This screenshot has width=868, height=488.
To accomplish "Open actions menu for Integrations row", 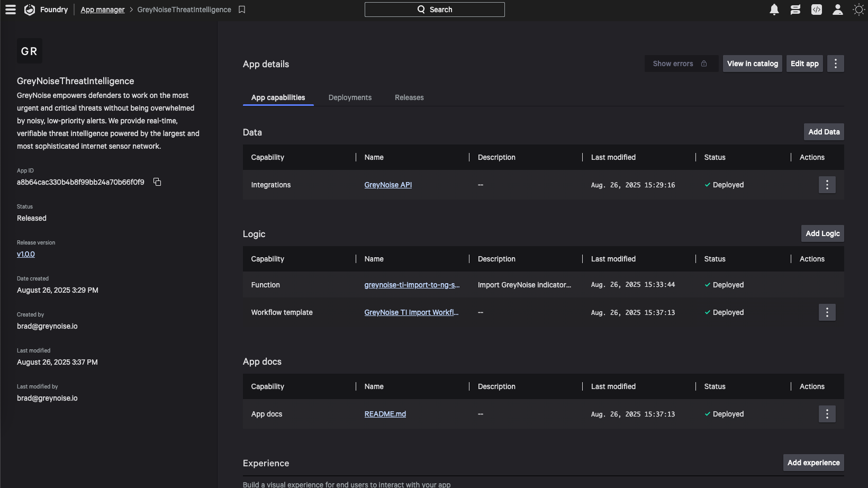I will click(x=827, y=185).
